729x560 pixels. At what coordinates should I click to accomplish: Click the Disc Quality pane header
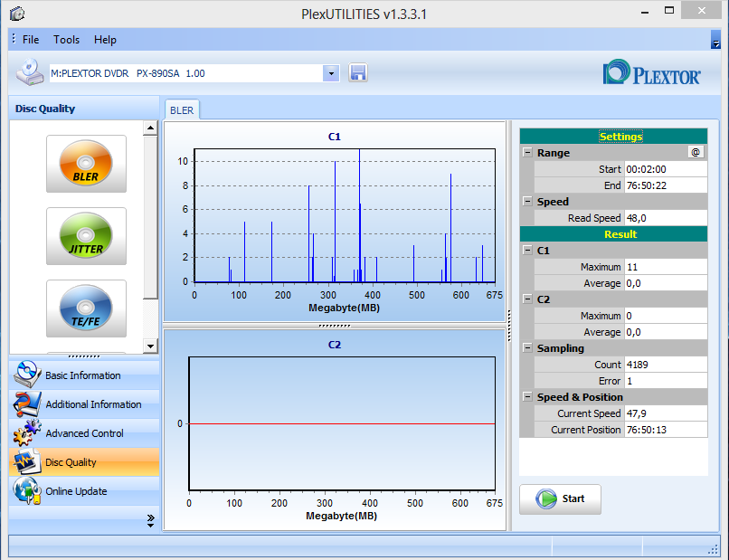coord(84,109)
